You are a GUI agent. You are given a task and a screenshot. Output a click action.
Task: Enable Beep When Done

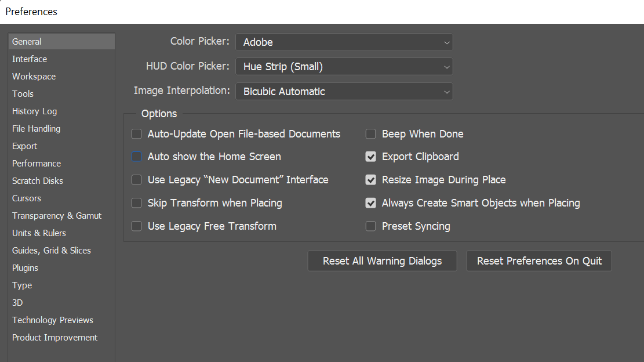[370, 133]
